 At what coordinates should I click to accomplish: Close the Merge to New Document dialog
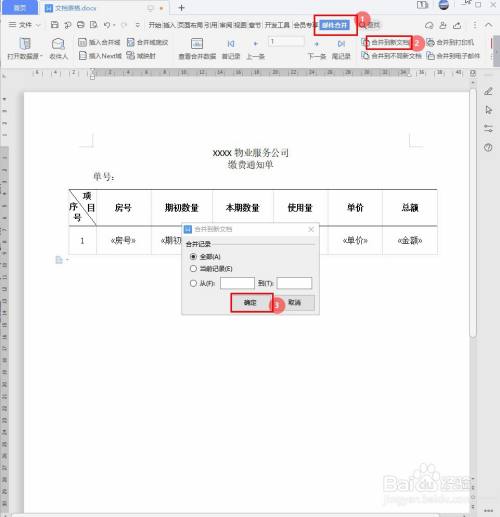[311, 229]
